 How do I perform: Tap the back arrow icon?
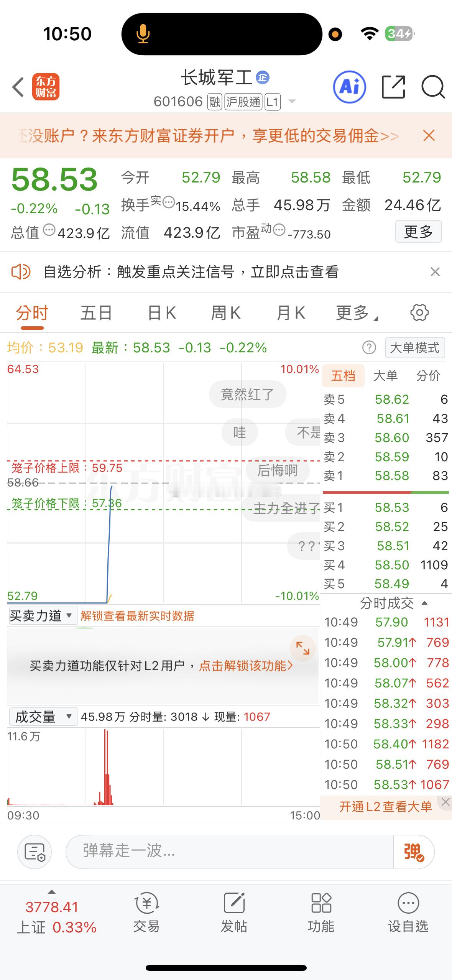click(18, 87)
